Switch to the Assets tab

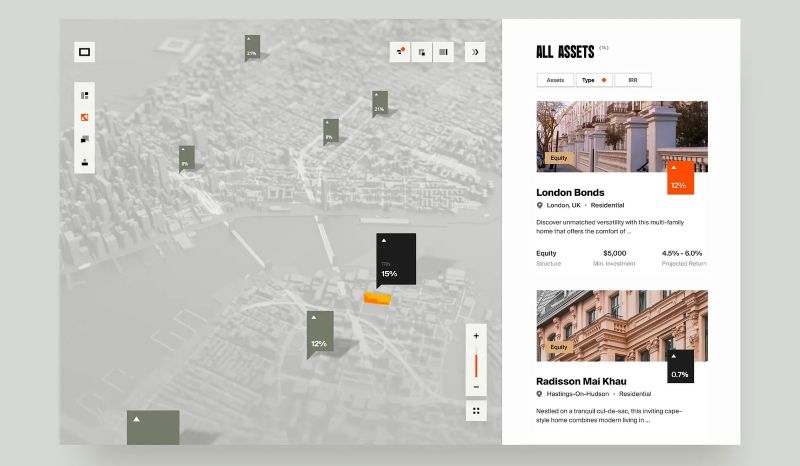click(x=555, y=80)
